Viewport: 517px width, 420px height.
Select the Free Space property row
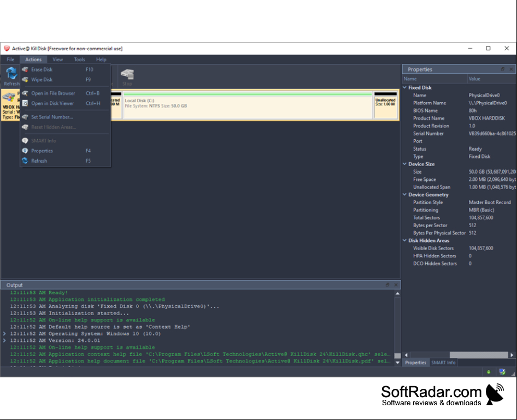pos(459,179)
